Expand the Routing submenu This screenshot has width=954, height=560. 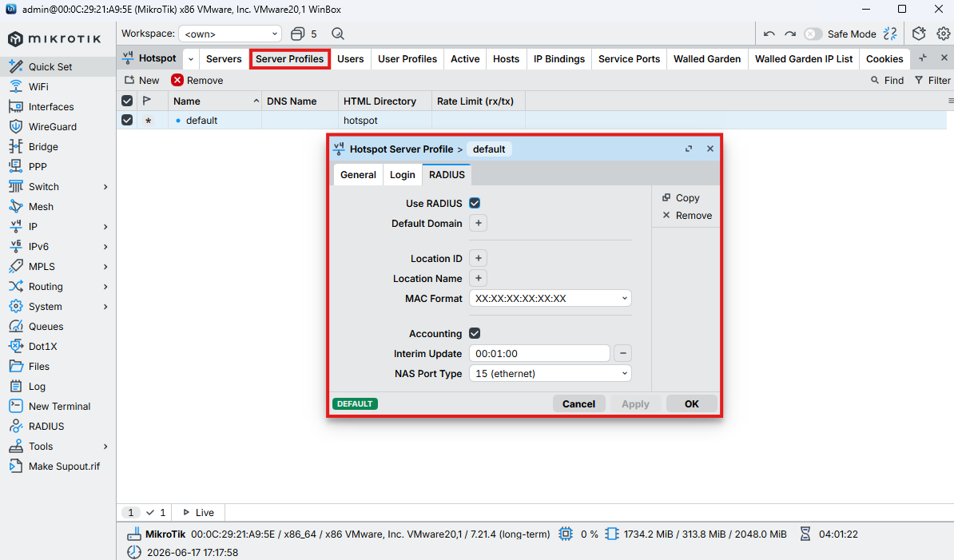coord(105,286)
